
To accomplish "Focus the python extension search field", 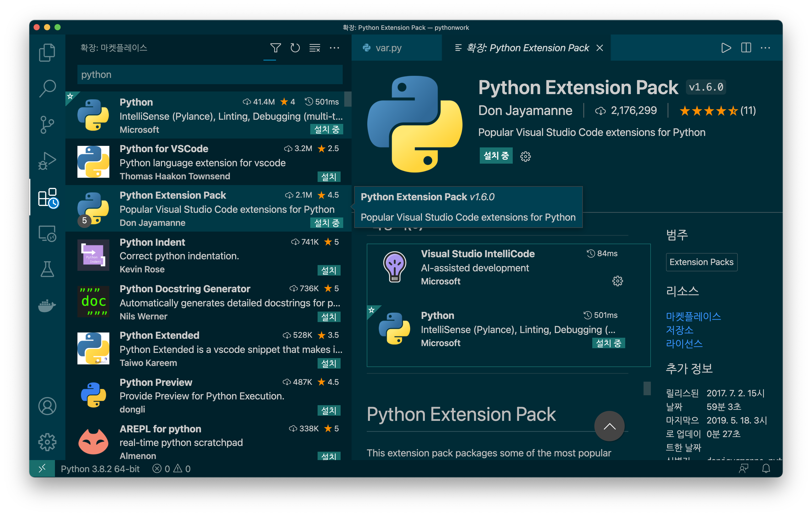I will (210, 74).
